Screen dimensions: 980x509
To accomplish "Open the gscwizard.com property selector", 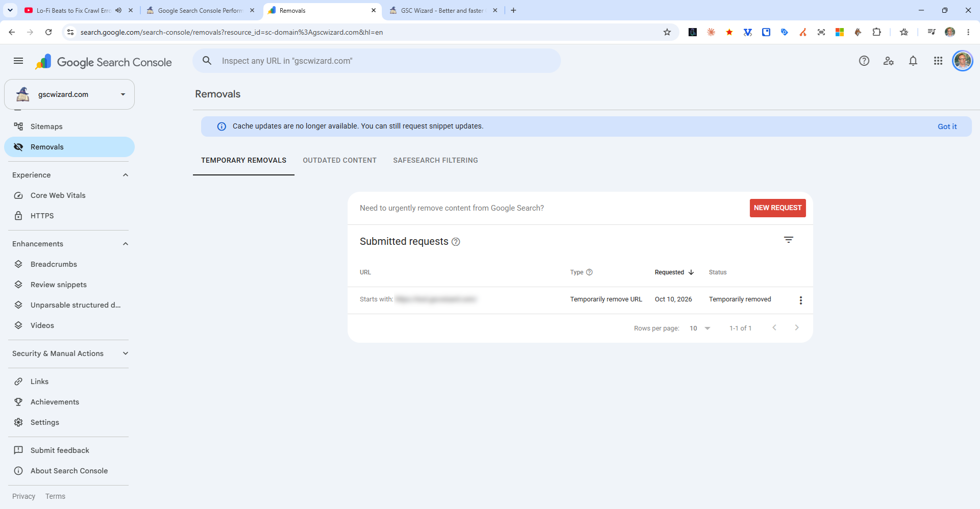I will 69,94.
